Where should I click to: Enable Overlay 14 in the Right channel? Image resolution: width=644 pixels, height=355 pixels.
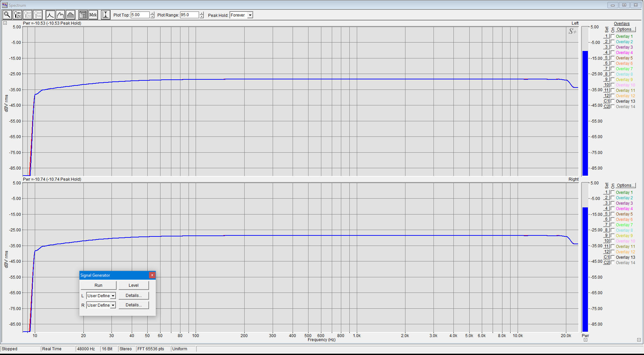[613, 263]
